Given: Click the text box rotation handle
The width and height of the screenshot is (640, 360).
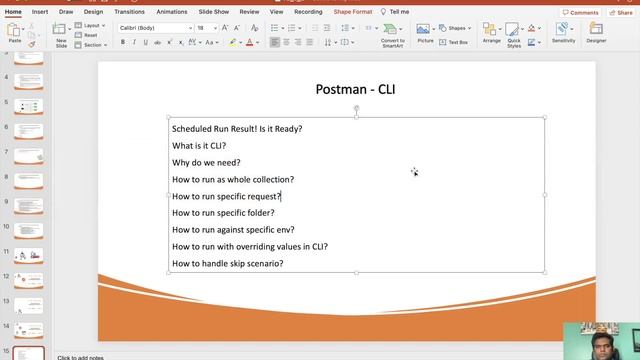Looking at the screenshot, I should 356,109.
